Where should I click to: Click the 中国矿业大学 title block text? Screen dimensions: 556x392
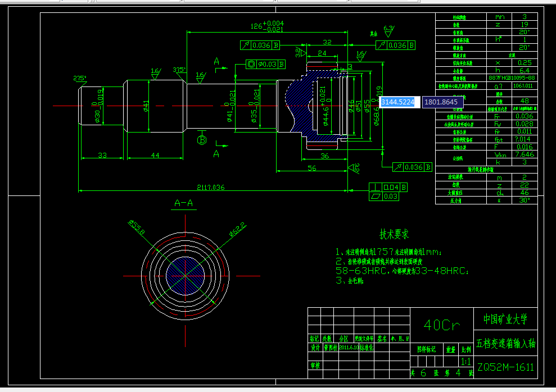click(x=505, y=319)
